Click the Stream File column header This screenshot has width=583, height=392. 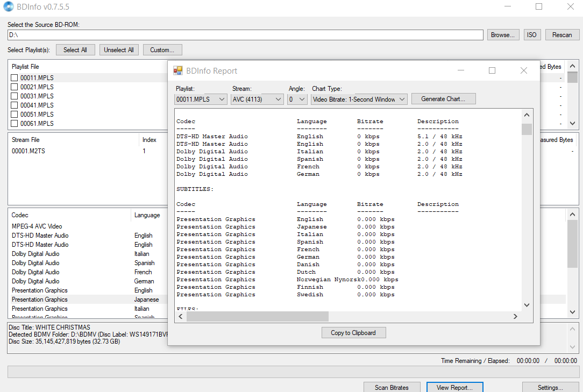click(26, 140)
